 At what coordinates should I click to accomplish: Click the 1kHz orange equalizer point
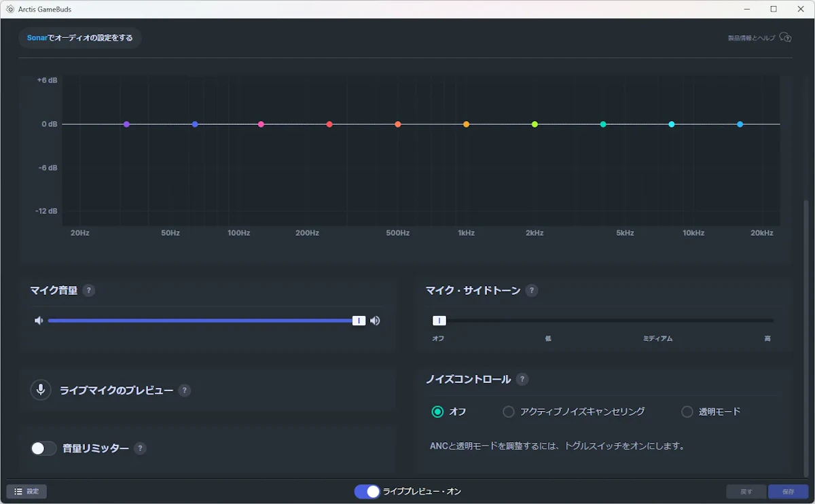466,124
